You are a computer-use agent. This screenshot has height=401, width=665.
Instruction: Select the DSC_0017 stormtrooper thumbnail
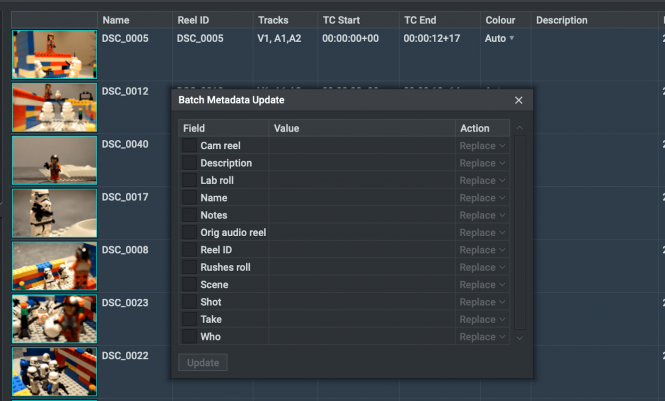pyautogui.click(x=54, y=213)
